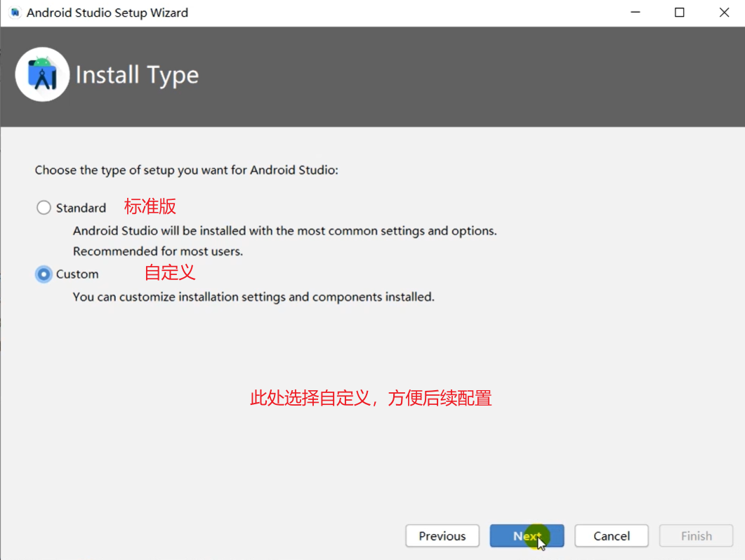Select the Custom install type radio button

pyautogui.click(x=44, y=274)
